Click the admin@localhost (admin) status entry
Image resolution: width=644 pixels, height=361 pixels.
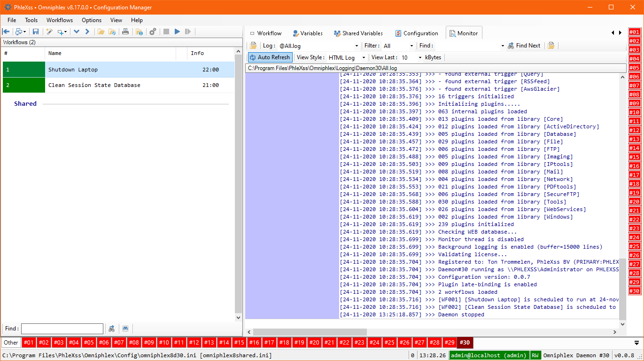click(489, 355)
